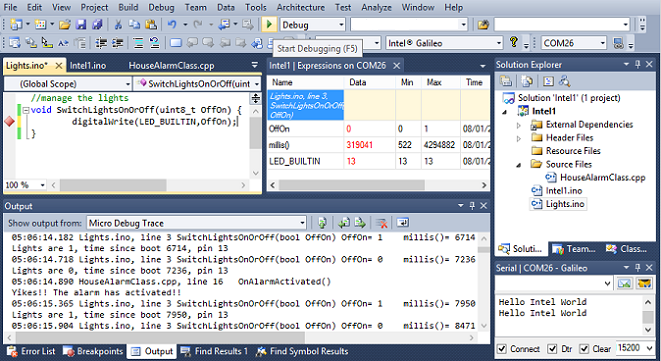Click the Find in Files folder icon
Screen dimensions: 661x361
pos(483,25)
